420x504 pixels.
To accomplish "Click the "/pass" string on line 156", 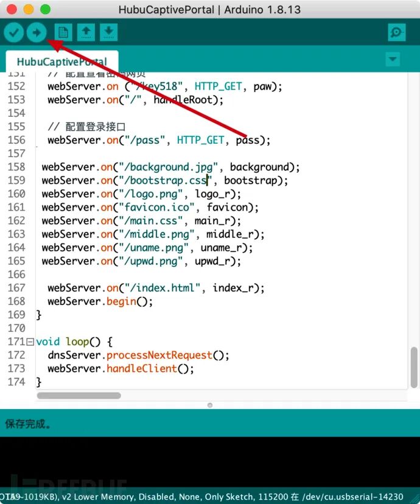I will (x=145, y=141).
